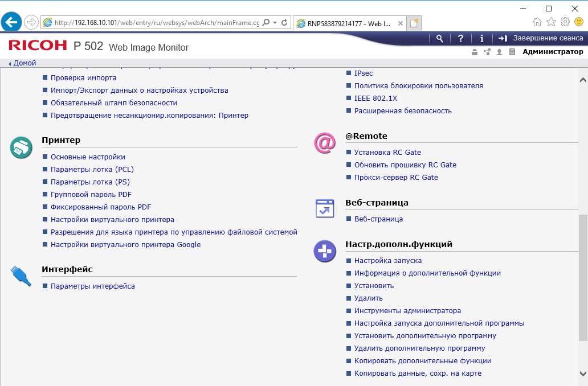Open Основные настройки printer link

[88, 157]
